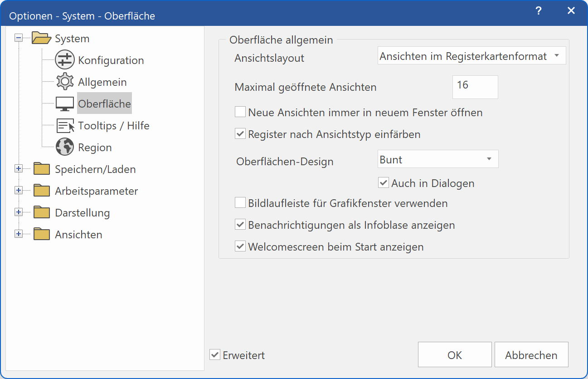Toggle 'Auch in Dialogen' option
The width and height of the screenshot is (588, 379).
pos(384,182)
